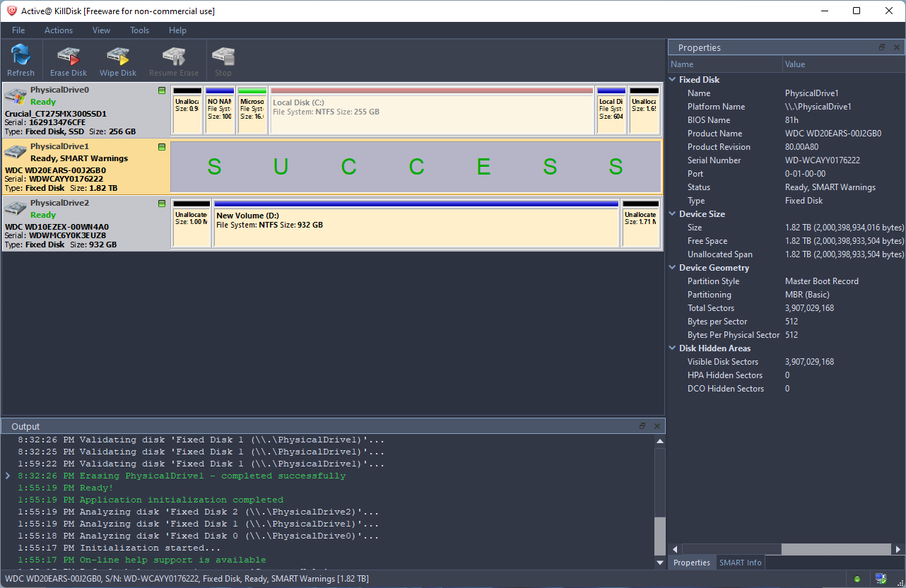Image resolution: width=906 pixels, height=588 pixels.
Task: Float the Properties panel using its undock icon
Action: pyautogui.click(x=882, y=47)
